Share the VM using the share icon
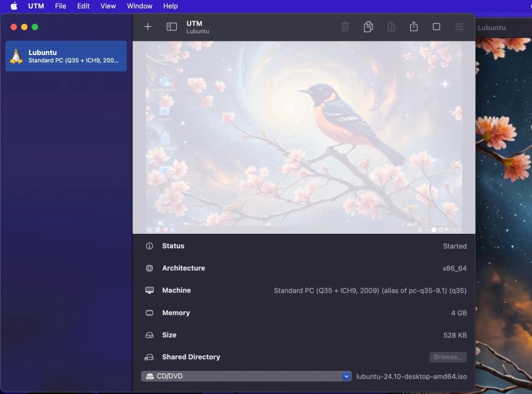 pos(414,26)
